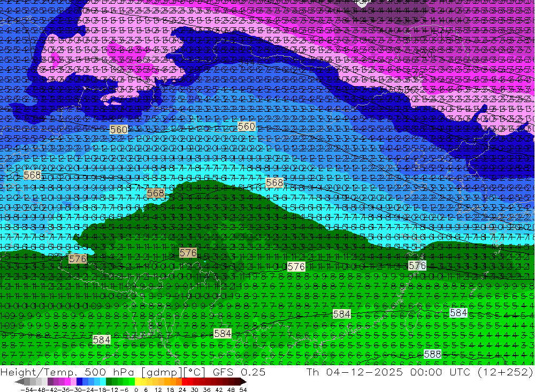Select the dark blue legend swatch at -30
Viewport: 535px width, 392px height.
[79, 382]
